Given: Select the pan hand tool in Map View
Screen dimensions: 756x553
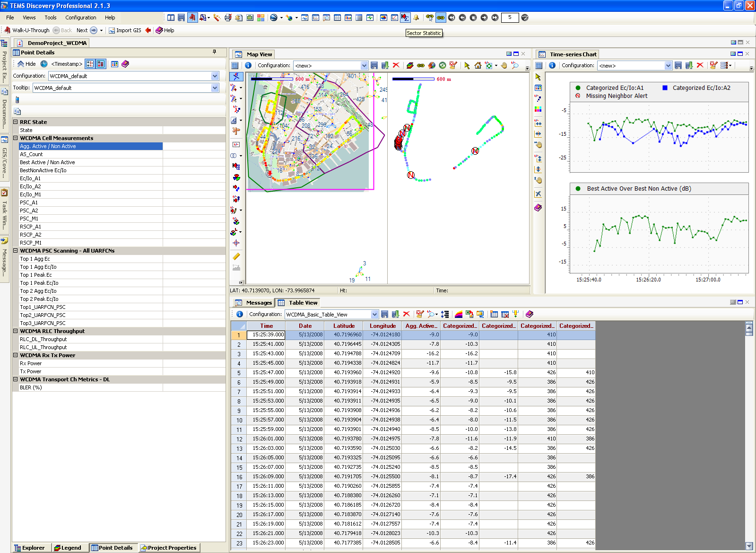Looking at the screenshot, I should [504, 65].
